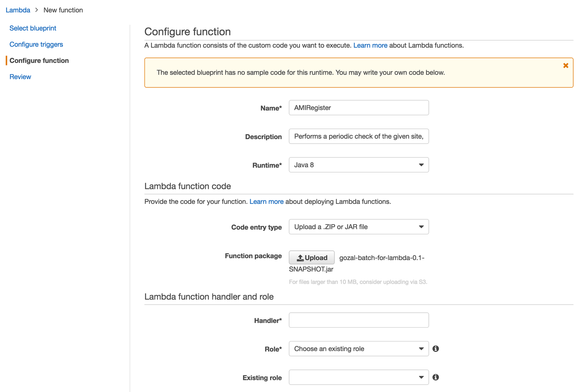This screenshot has width=583, height=392.
Task: Focus the Description text field
Action: click(358, 136)
